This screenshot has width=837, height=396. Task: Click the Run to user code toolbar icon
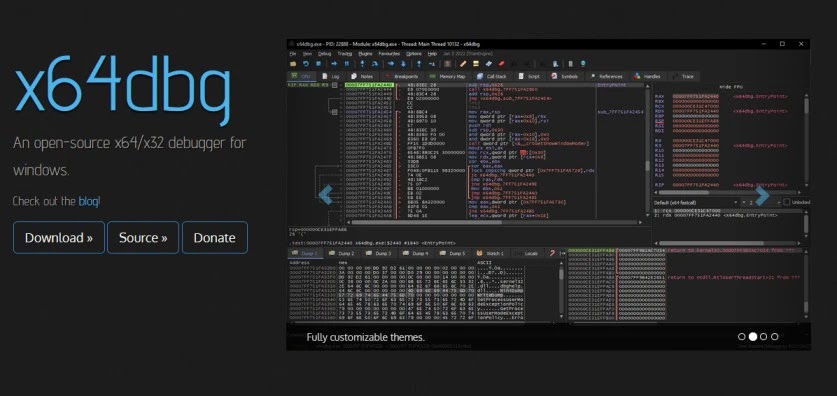[432, 64]
